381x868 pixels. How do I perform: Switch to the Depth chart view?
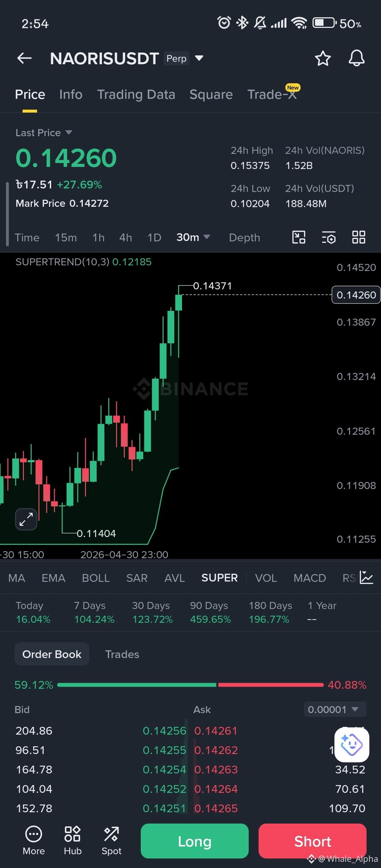click(x=244, y=237)
